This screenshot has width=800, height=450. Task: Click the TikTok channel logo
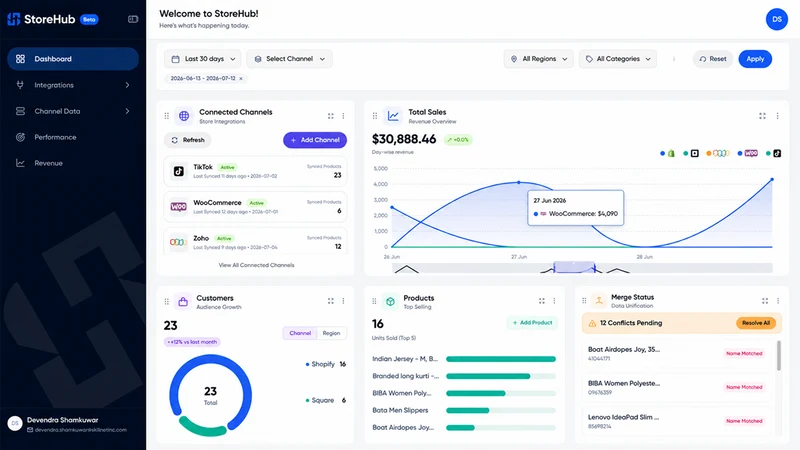[x=179, y=171]
